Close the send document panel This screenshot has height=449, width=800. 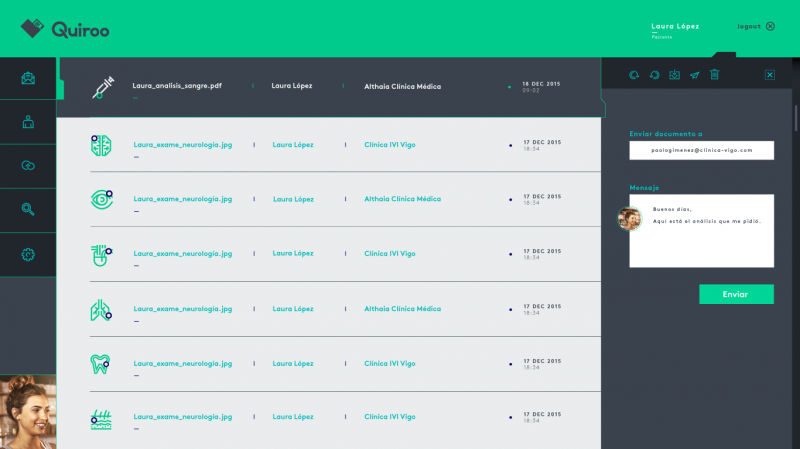tap(769, 75)
